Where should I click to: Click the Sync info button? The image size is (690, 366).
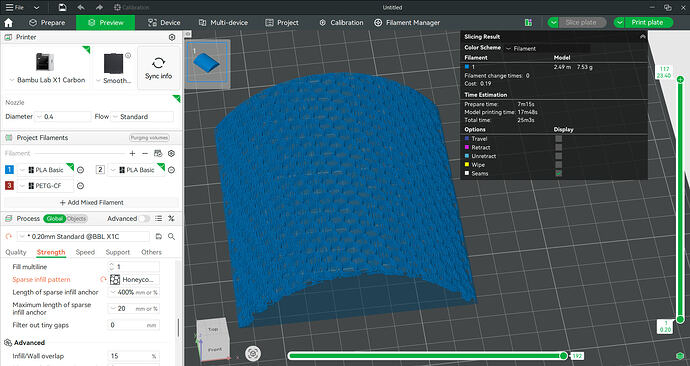[x=158, y=68]
